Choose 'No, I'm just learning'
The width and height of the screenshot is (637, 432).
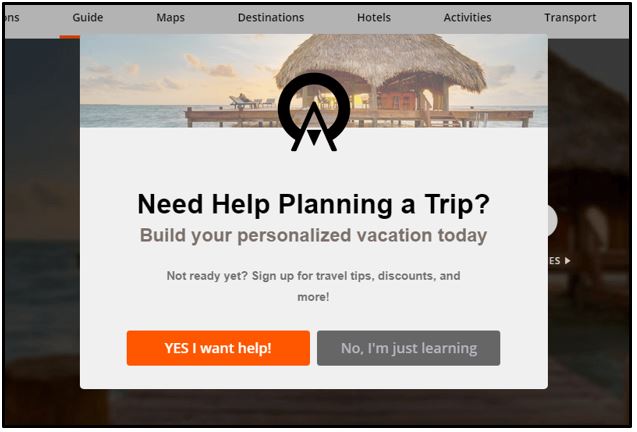(409, 348)
